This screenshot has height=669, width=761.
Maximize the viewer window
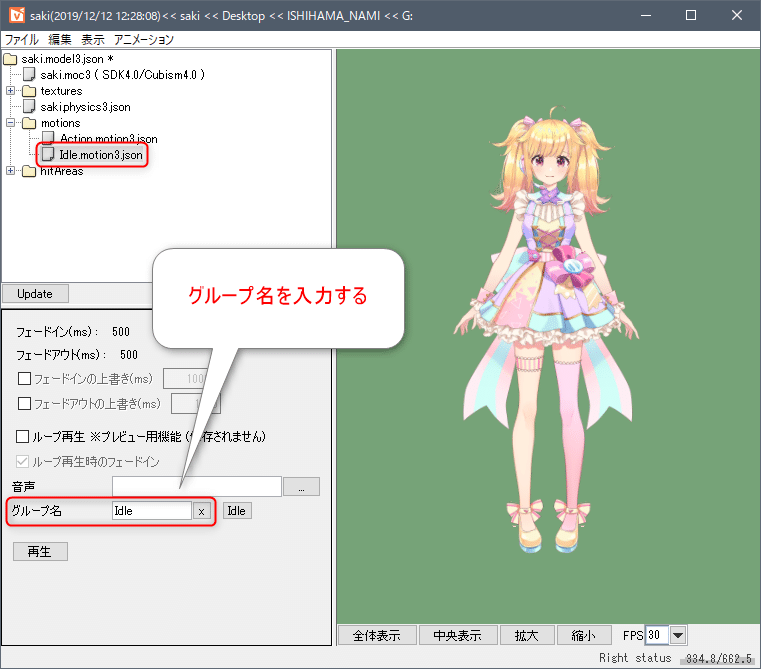691,15
